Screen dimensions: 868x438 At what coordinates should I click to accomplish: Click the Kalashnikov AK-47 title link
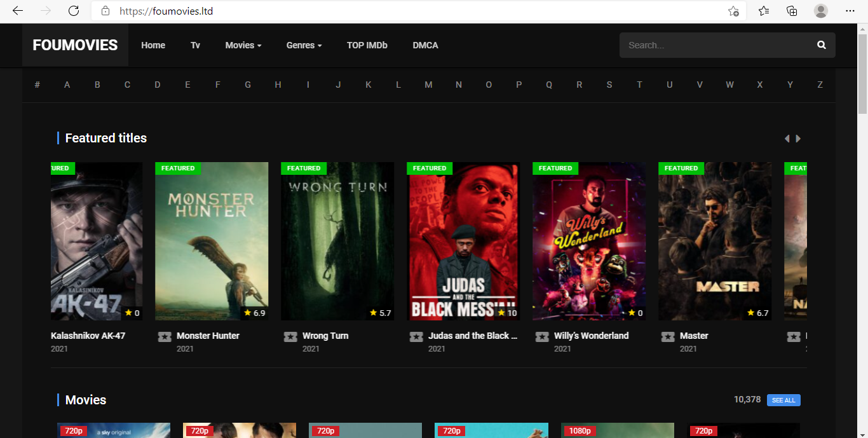(88, 336)
